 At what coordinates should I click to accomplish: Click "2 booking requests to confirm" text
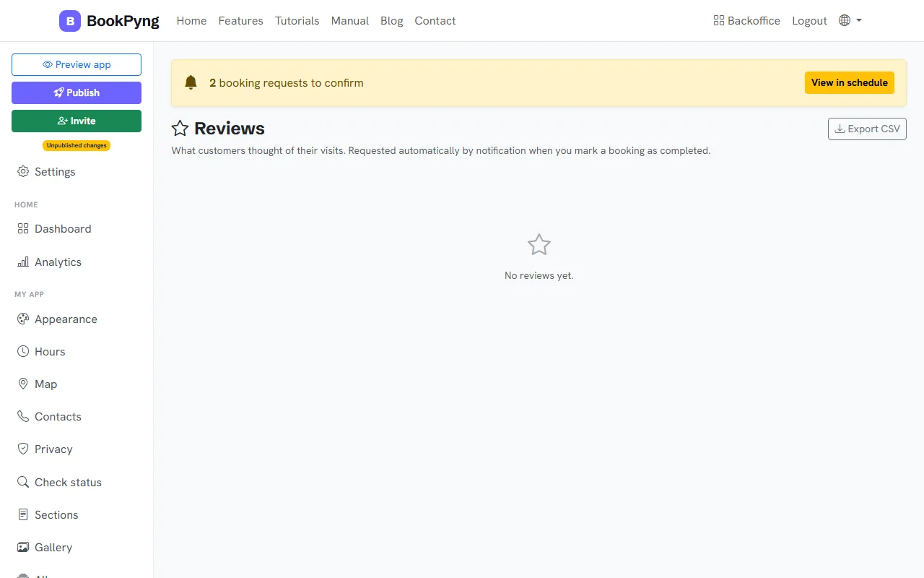click(x=287, y=83)
